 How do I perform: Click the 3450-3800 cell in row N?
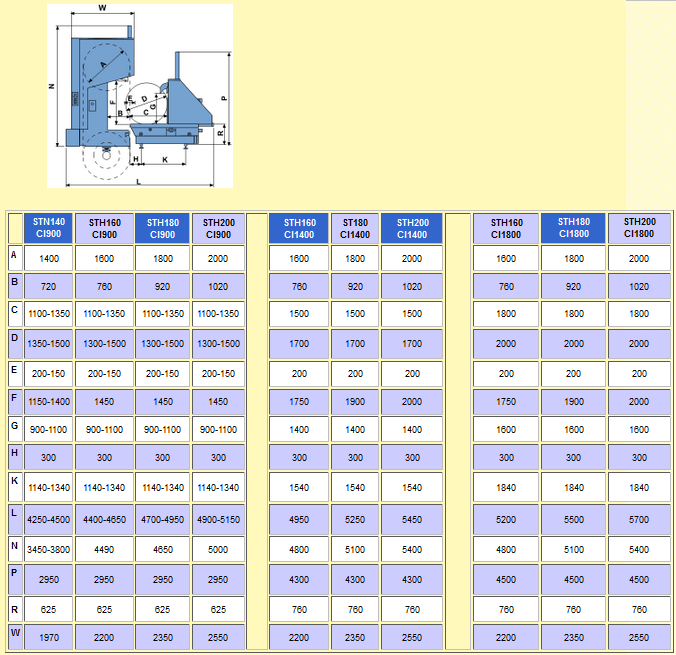click(x=50, y=549)
